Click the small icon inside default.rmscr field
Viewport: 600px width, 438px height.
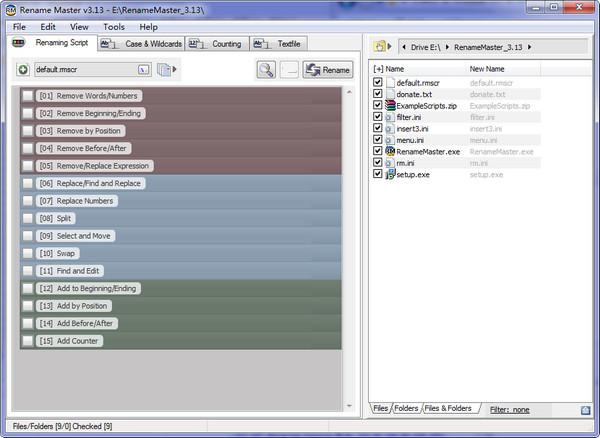[x=143, y=70]
